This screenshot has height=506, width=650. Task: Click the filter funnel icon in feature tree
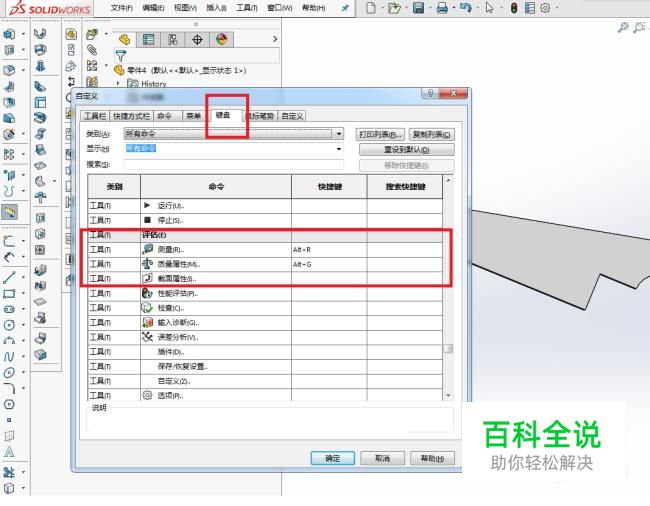[x=121, y=55]
